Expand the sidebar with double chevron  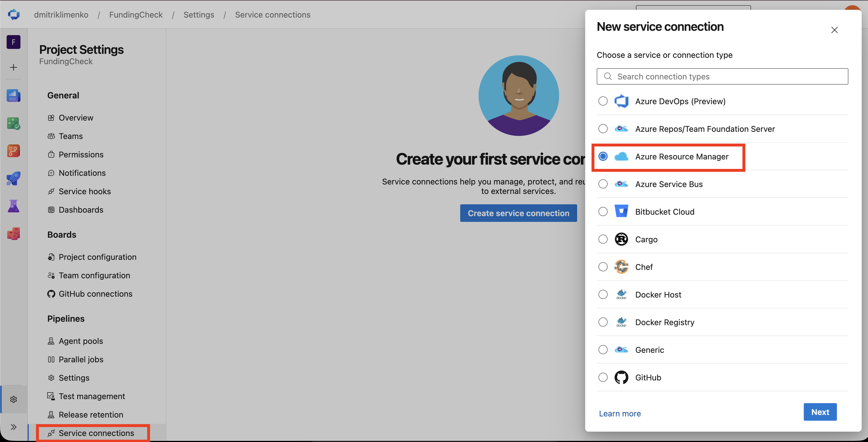coord(14,427)
